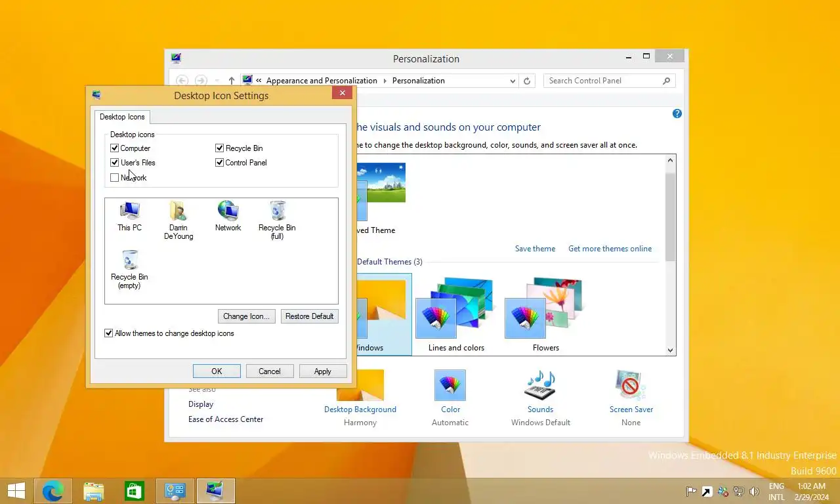The width and height of the screenshot is (840, 504).
Task: Select the Lines and colors theme
Action: [x=456, y=315]
